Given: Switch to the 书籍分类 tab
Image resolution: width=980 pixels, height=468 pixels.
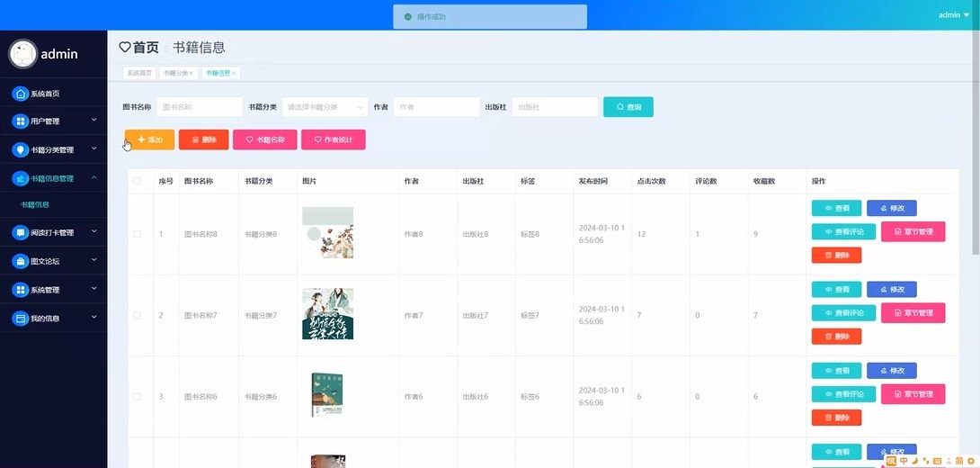Looking at the screenshot, I should pos(179,73).
